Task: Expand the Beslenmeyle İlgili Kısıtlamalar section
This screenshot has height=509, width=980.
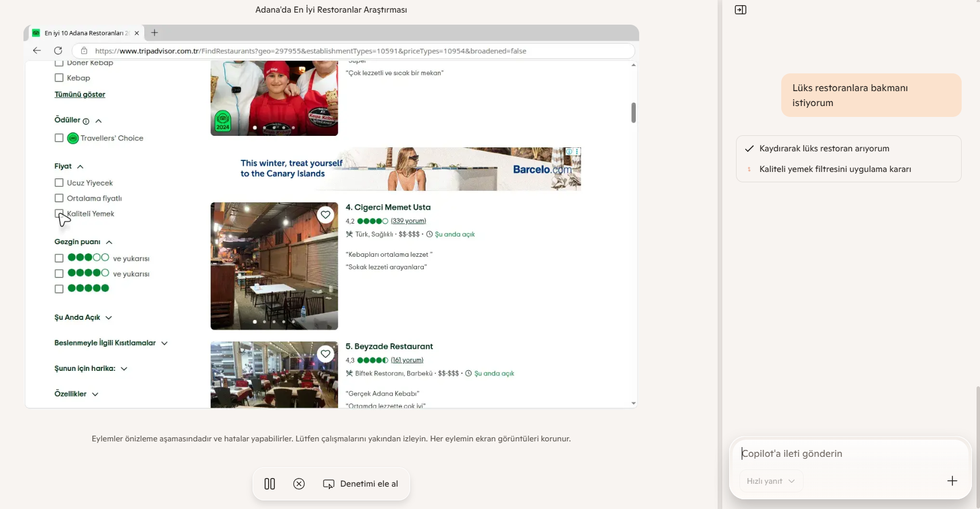Action: tap(164, 343)
